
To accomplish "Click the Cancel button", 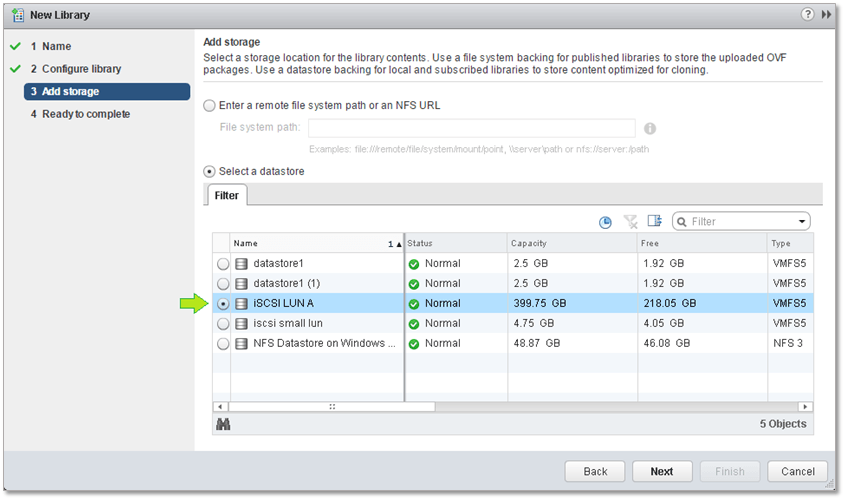I will (798, 471).
